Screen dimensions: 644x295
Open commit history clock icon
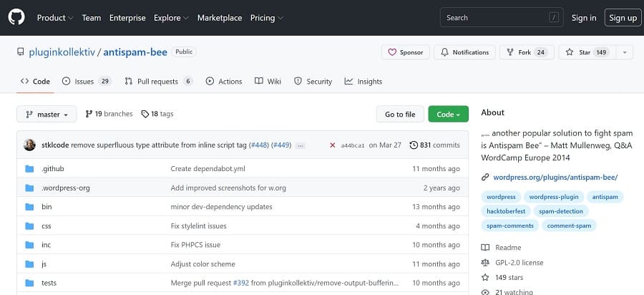pos(414,145)
